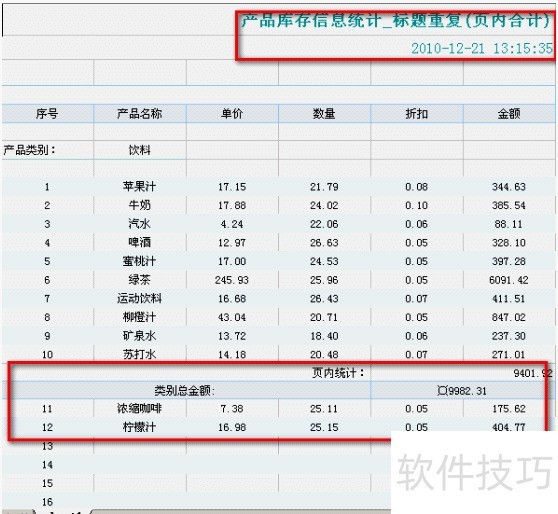Click the page subtotal value 9401.92

pyautogui.click(x=532, y=373)
